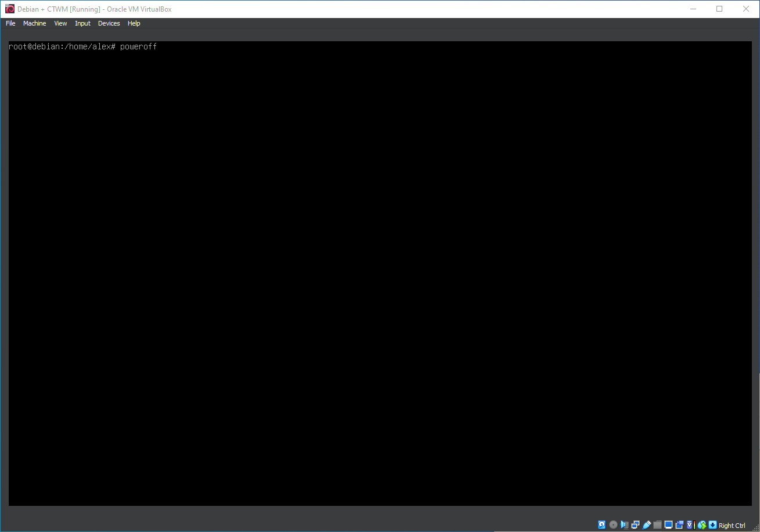Screen dimensions: 760x532
Task: Click the CPU virtualization status icon
Action: (690, 525)
